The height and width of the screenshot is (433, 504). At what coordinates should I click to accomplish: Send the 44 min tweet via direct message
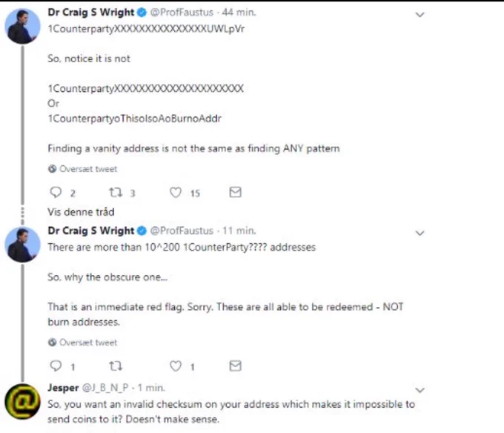coord(235,192)
